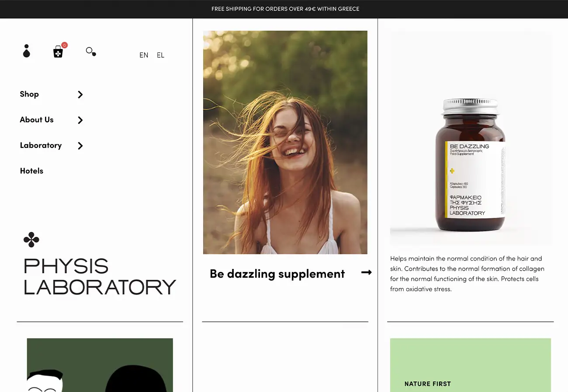Switch language to EN
This screenshot has height=392, width=568.
144,55
